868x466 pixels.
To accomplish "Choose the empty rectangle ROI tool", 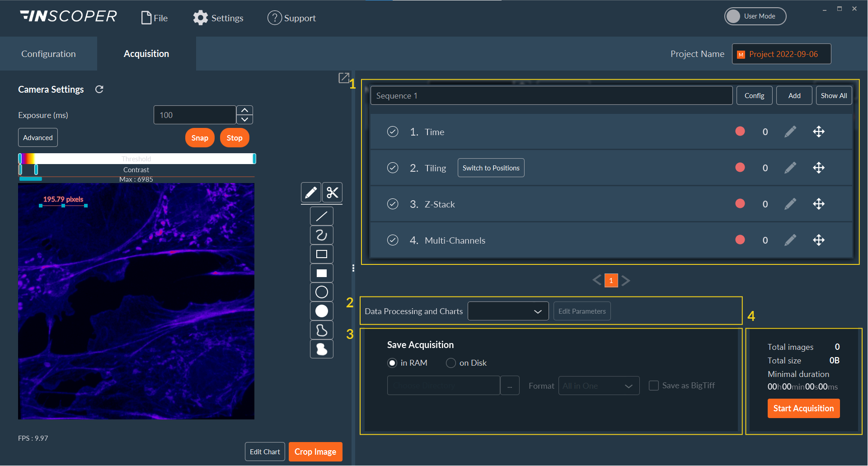I will (321, 254).
